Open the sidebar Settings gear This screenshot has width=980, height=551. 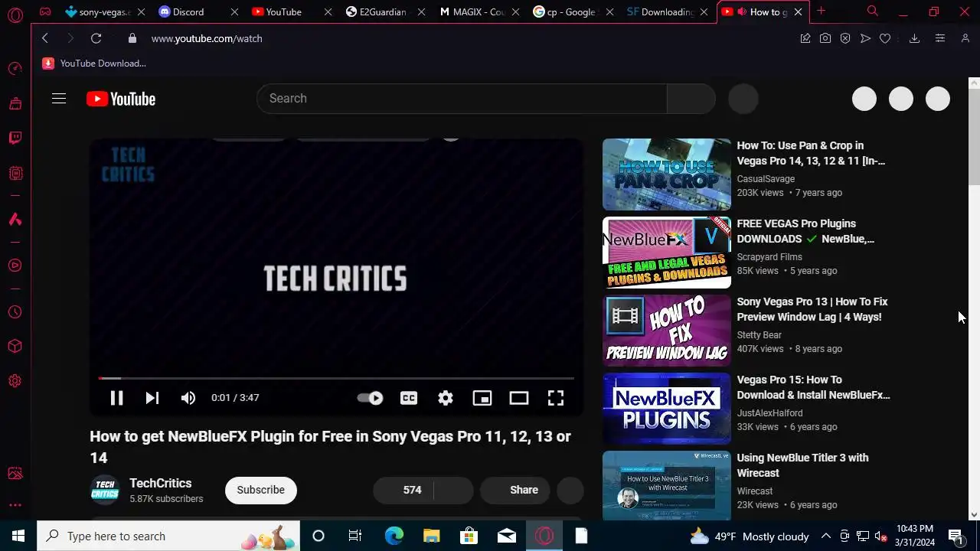click(x=15, y=381)
